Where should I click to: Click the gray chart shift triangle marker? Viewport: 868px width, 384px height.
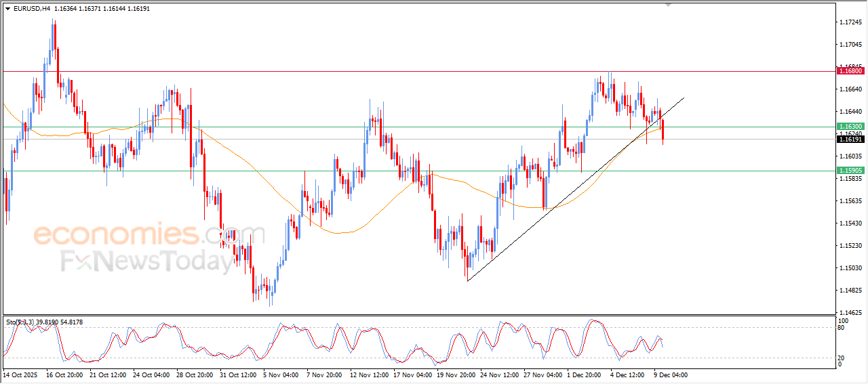point(669,5)
